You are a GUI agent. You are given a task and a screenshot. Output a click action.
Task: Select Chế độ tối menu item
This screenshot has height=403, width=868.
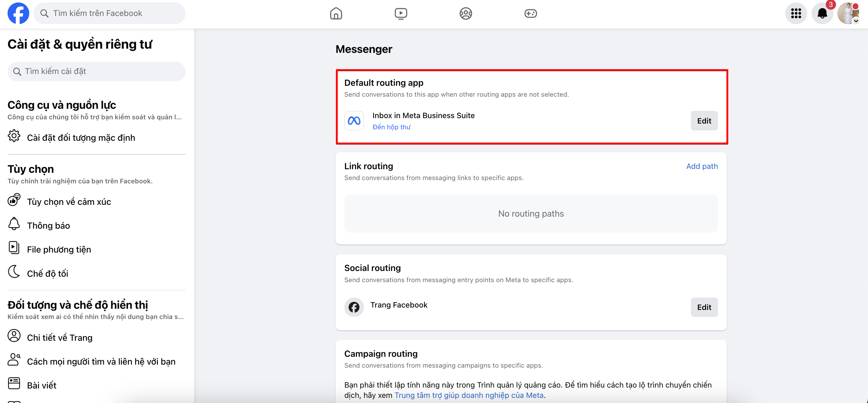47,273
